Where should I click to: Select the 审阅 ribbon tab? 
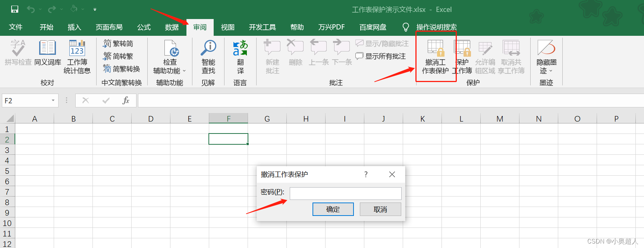[200, 27]
